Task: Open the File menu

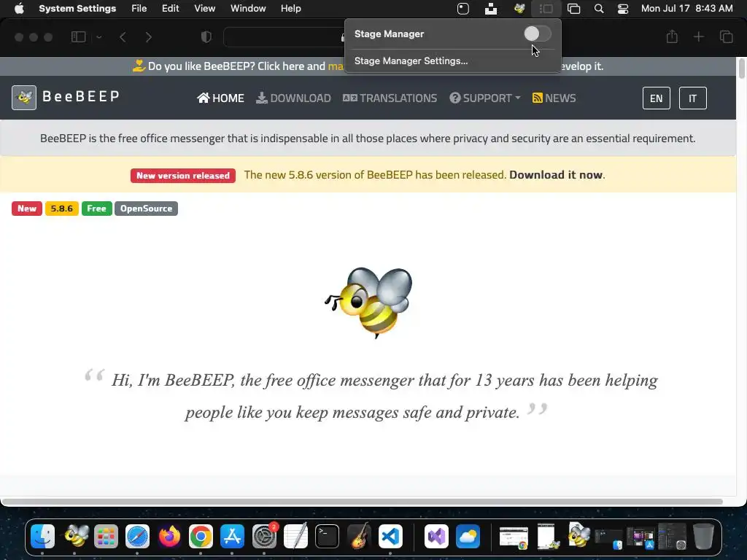Action: tap(139, 9)
